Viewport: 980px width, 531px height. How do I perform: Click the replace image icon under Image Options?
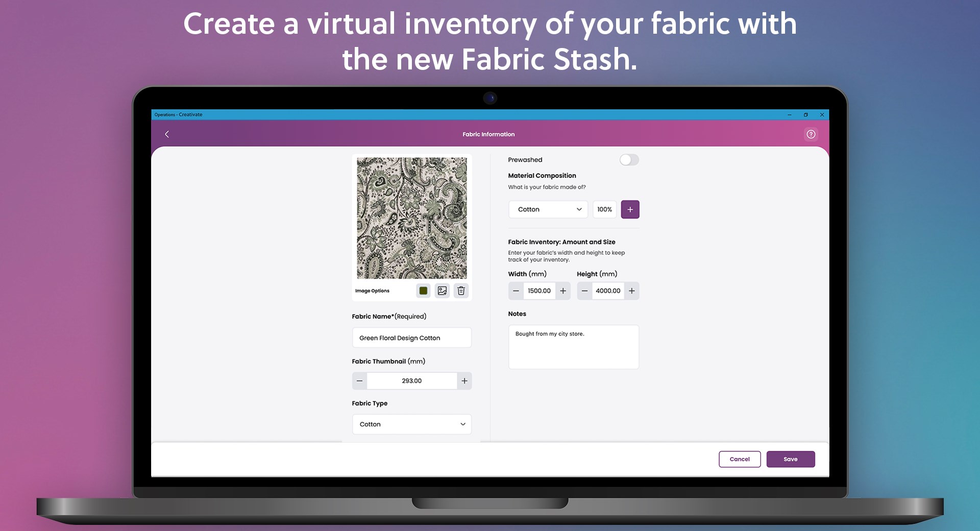442,291
